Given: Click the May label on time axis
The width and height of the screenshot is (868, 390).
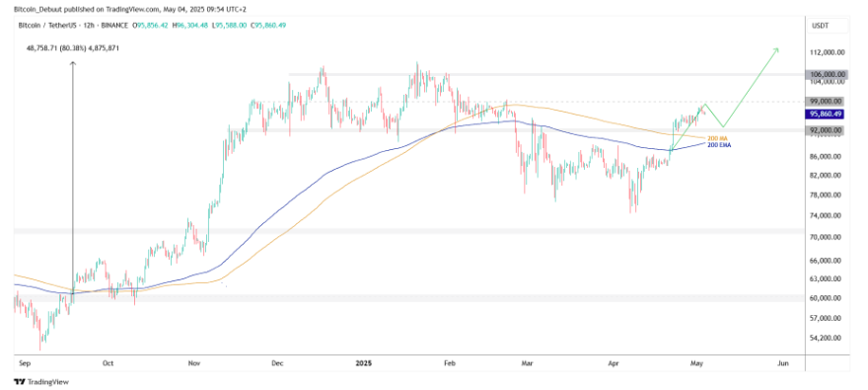Looking at the screenshot, I should coord(697,363).
